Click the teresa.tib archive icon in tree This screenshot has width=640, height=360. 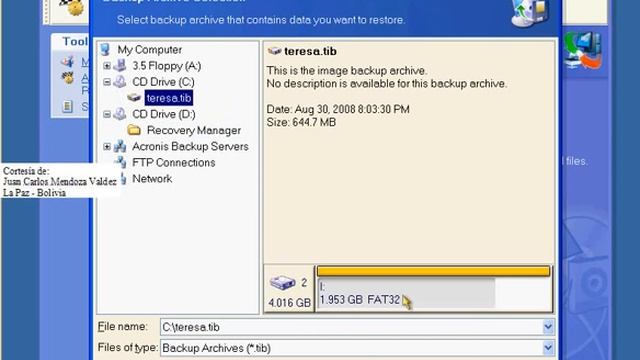(134, 98)
